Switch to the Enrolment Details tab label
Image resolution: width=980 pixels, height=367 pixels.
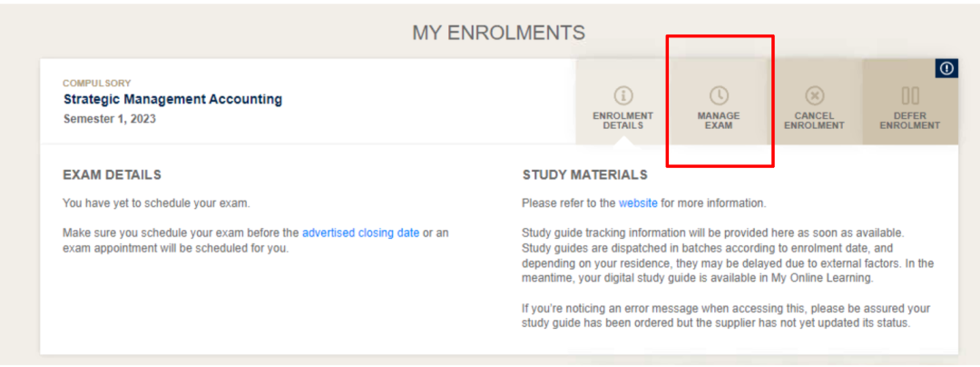(623, 120)
